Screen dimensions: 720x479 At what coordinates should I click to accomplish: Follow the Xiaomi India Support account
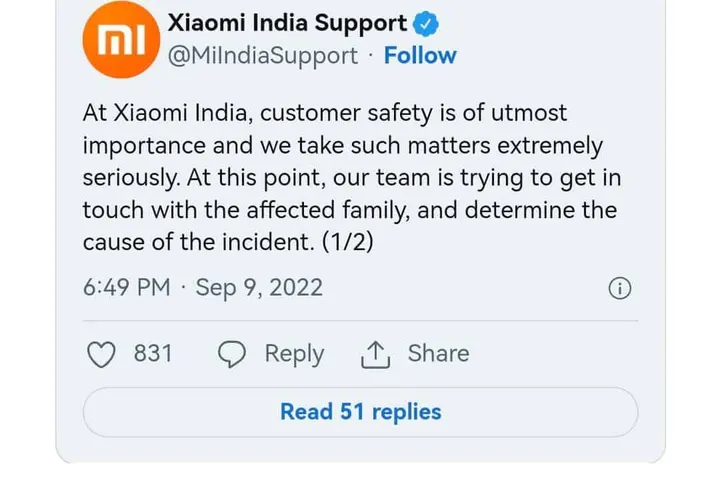click(x=420, y=56)
